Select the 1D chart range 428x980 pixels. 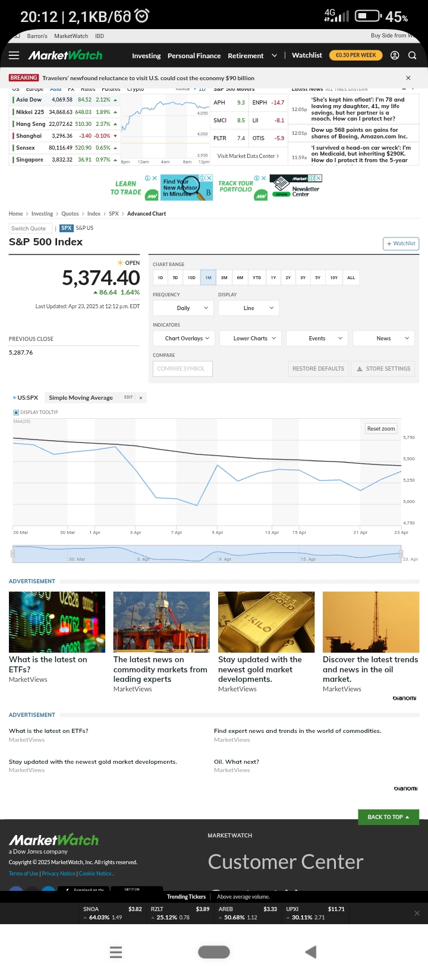[160, 277]
